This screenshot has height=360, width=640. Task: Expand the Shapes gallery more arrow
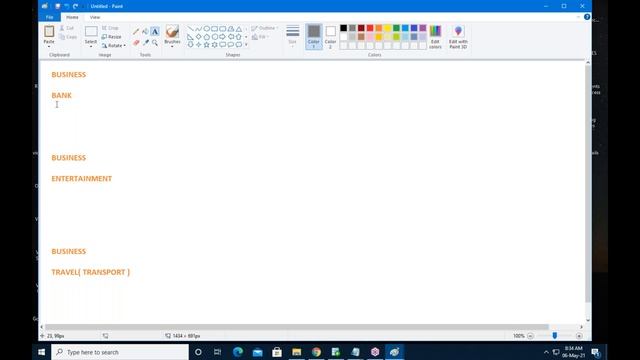(x=246, y=44)
